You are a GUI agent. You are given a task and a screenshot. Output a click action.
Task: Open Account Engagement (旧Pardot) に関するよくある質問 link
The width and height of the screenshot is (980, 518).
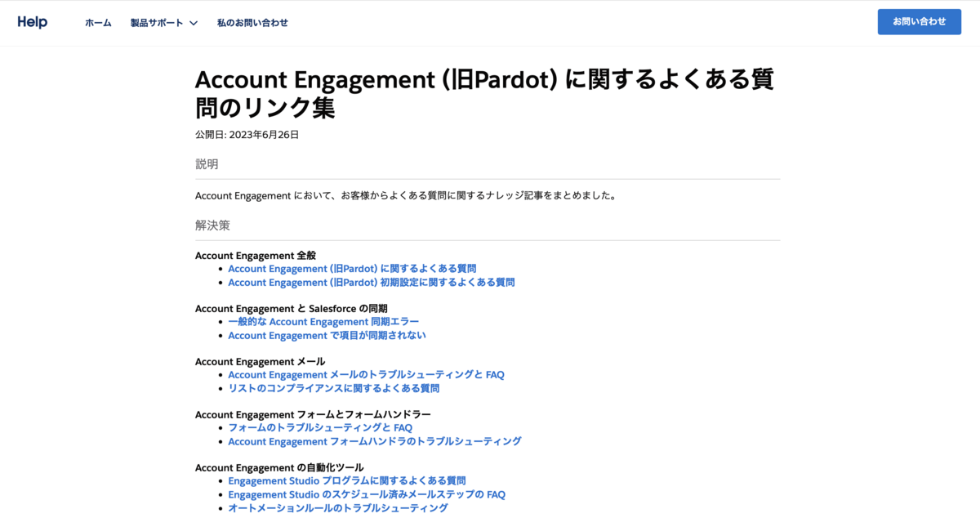tap(352, 268)
